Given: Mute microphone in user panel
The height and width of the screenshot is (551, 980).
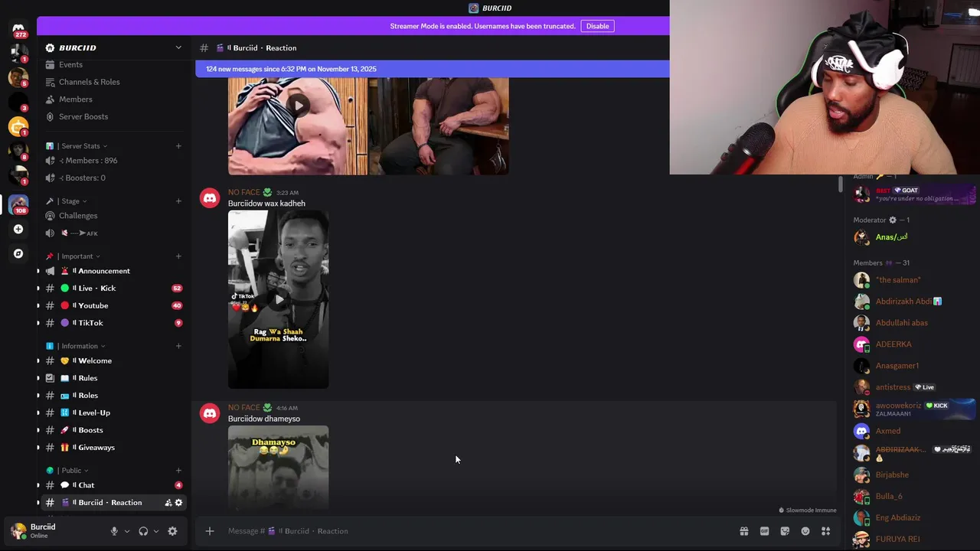Looking at the screenshot, I should 114,531.
